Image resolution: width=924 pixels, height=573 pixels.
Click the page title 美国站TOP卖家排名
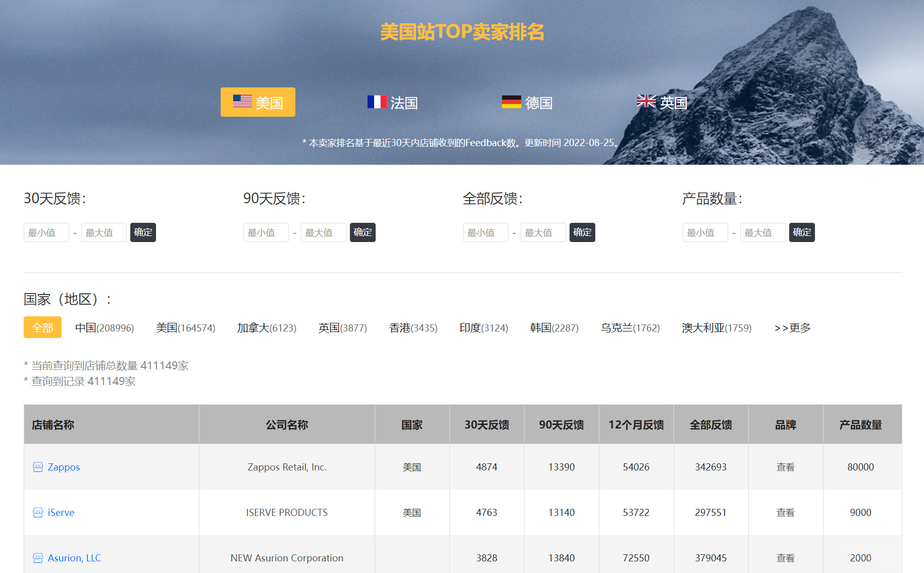[462, 31]
